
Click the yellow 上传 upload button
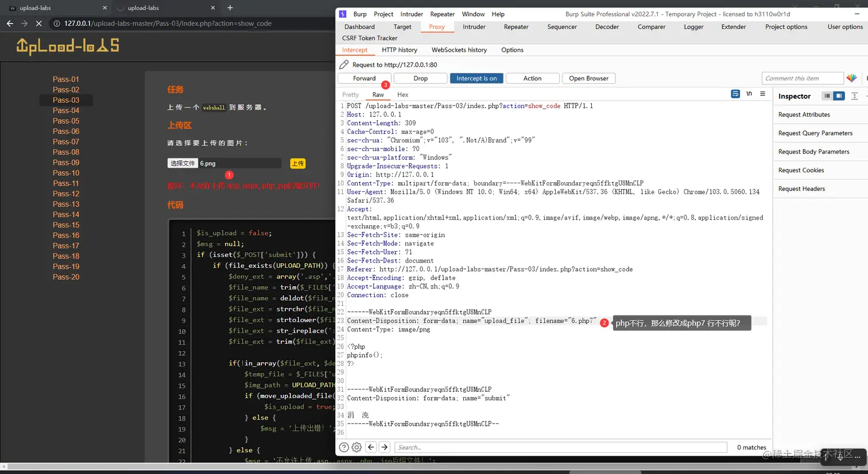298,164
